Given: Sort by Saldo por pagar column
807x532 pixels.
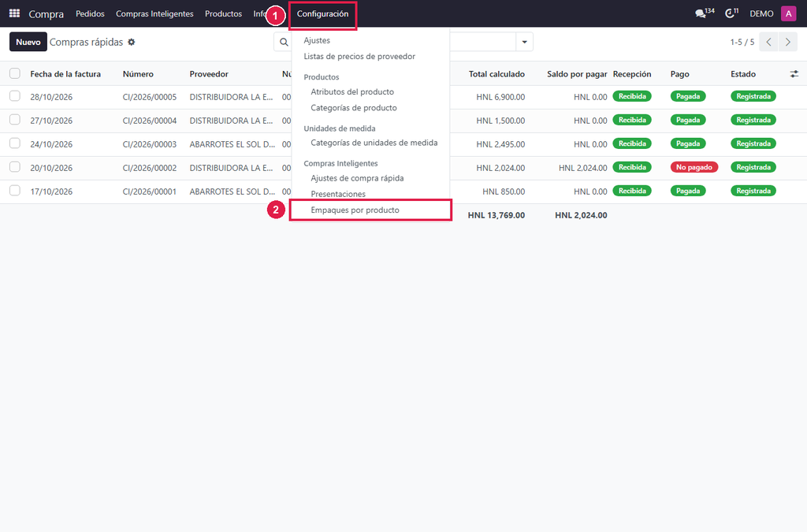Looking at the screenshot, I should point(577,74).
